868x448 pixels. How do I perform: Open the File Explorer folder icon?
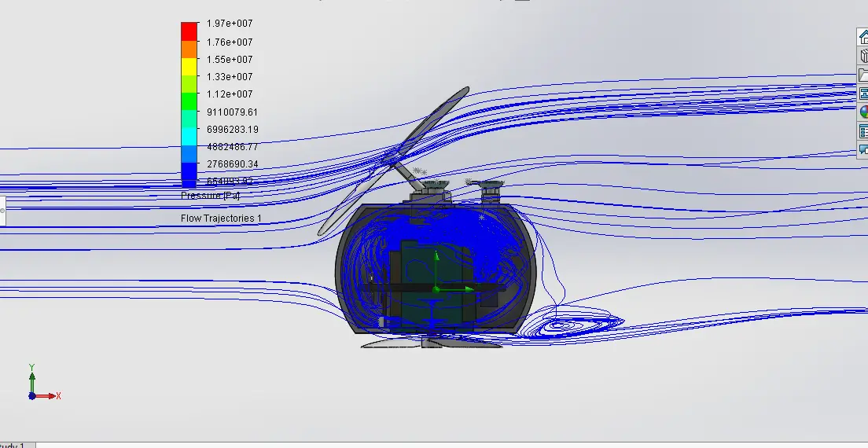click(862, 75)
